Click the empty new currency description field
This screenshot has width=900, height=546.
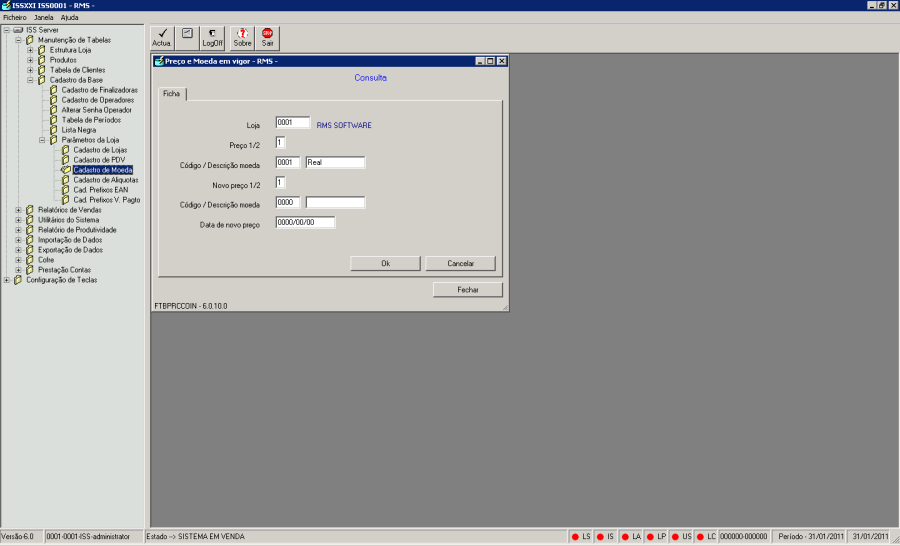tap(335, 202)
